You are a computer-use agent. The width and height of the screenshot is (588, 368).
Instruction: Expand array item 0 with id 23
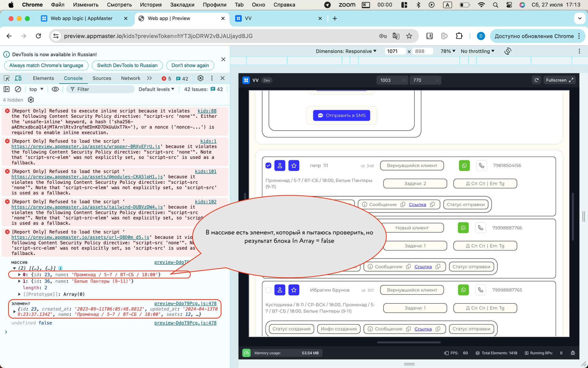point(20,275)
